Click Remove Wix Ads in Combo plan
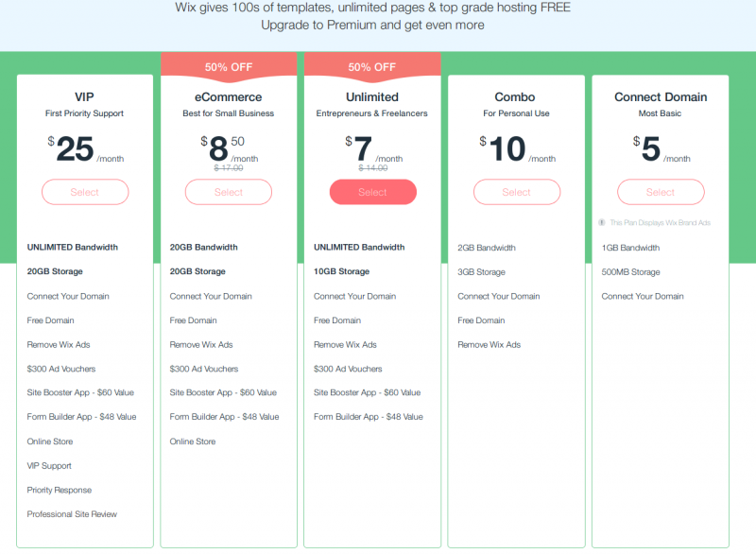The image size is (756, 554). click(489, 345)
